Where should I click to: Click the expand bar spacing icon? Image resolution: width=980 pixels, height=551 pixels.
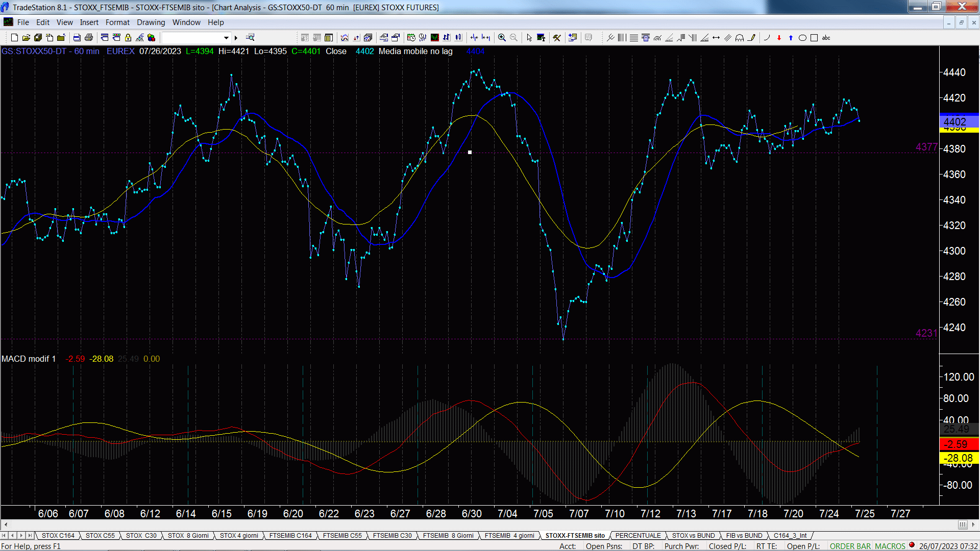486,37
